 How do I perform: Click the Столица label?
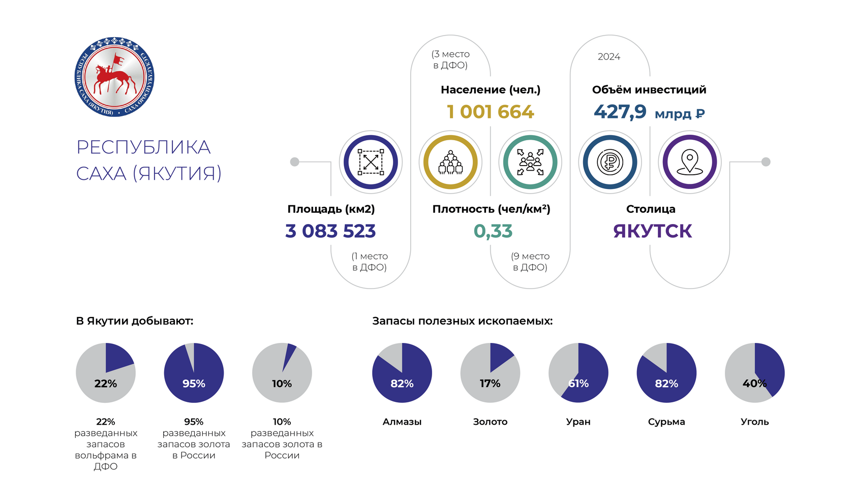pos(651,209)
